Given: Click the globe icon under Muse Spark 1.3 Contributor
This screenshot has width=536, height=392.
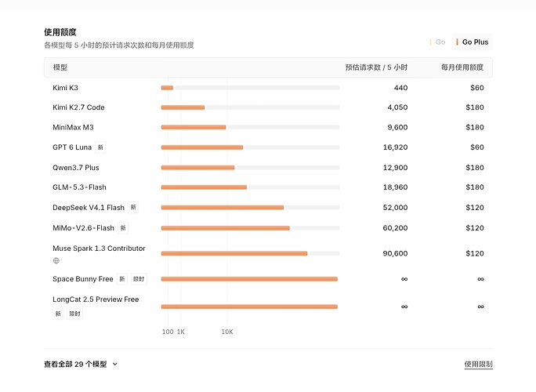Looking at the screenshot, I should (56, 260).
